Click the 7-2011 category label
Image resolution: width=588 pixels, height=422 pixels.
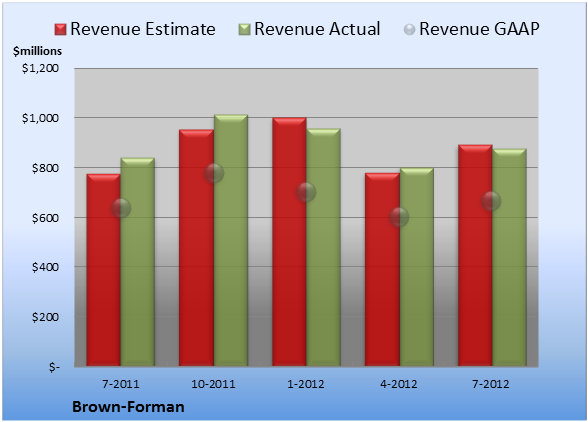(x=121, y=384)
